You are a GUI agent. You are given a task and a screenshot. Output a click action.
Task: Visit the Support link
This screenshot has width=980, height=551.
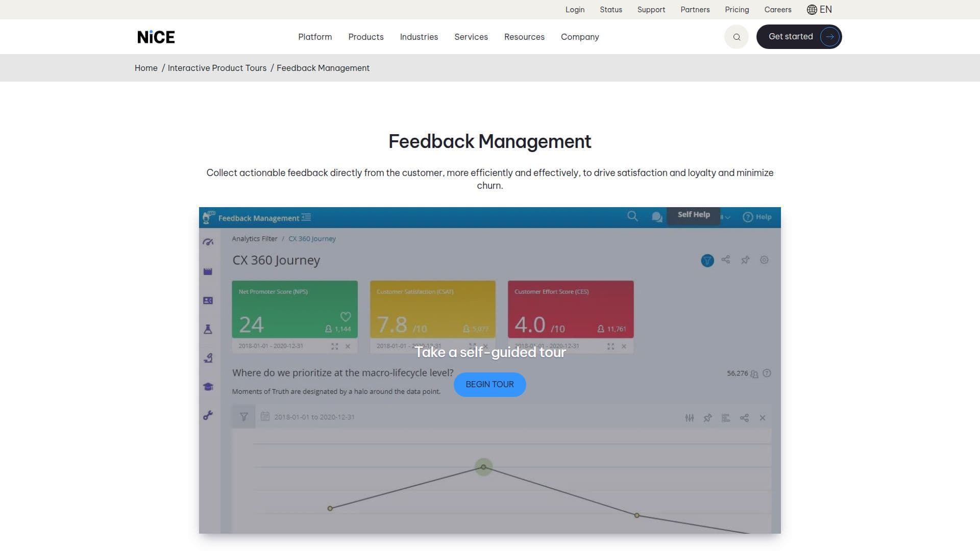[x=651, y=10]
